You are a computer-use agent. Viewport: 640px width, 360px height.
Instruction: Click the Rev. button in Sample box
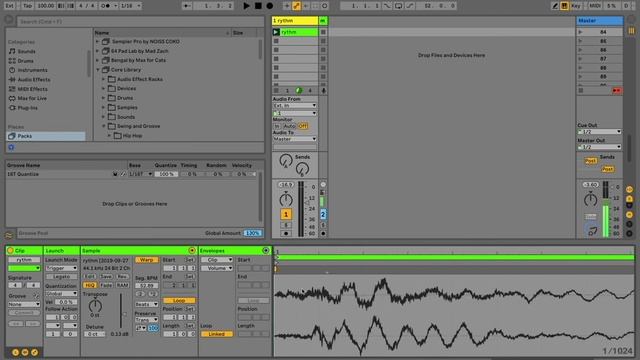[x=122, y=276]
